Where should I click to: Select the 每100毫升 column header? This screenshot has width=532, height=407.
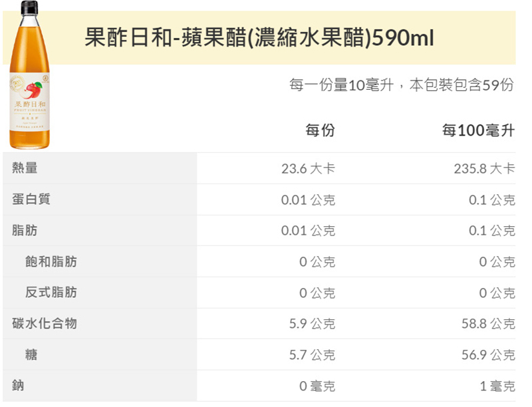coord(477,130)
